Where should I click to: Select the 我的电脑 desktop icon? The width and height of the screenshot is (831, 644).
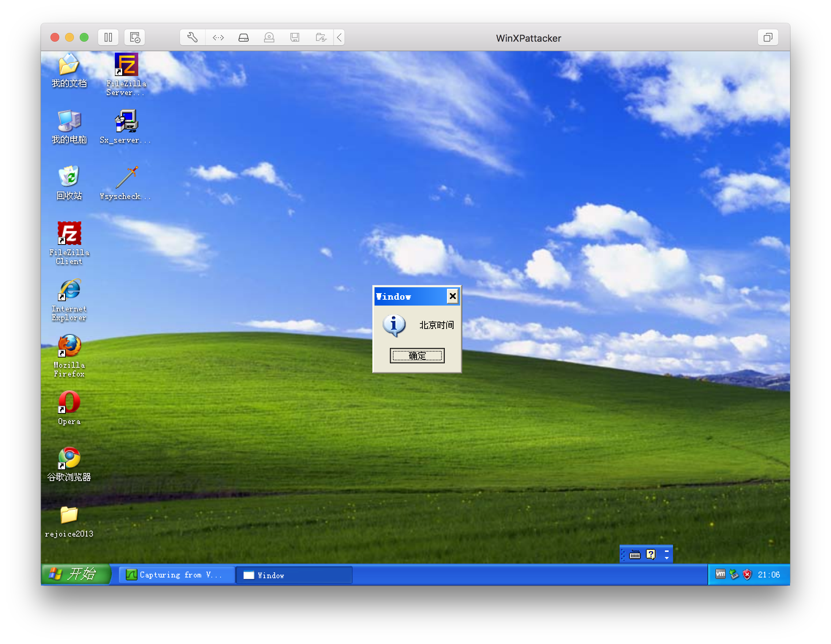click(69, 127)
